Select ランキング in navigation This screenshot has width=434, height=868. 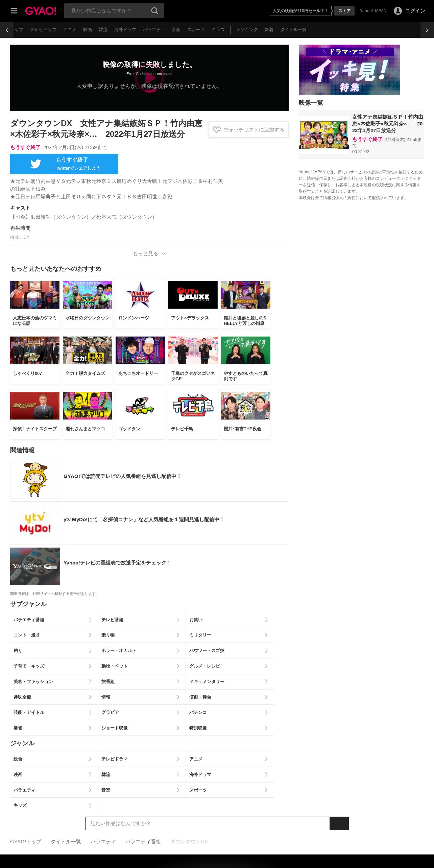click(x=247, y=30)
